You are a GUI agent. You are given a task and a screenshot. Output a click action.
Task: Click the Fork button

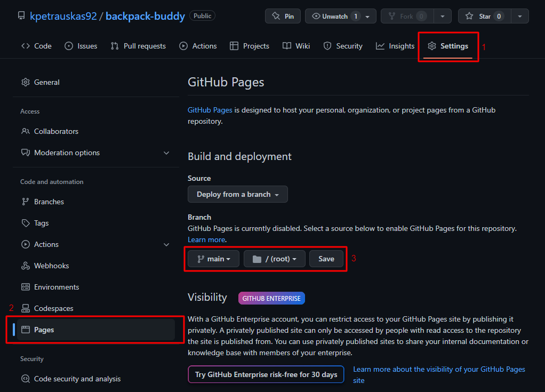point(407,16)
